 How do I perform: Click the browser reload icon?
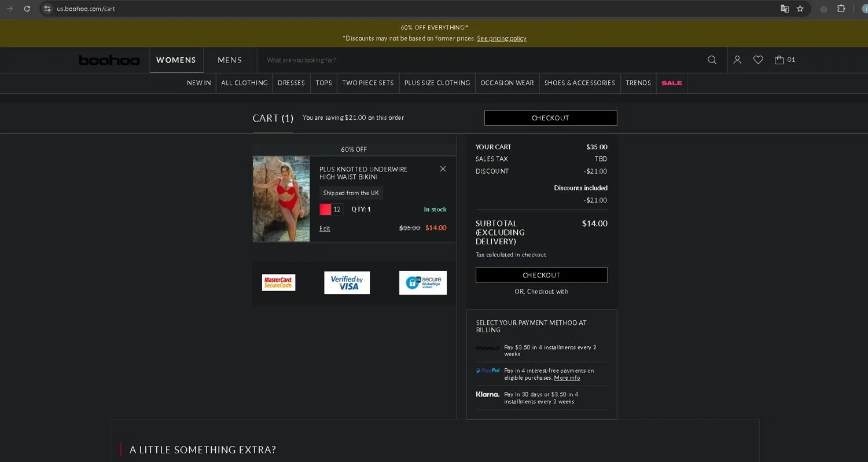[x=27, y=9]
